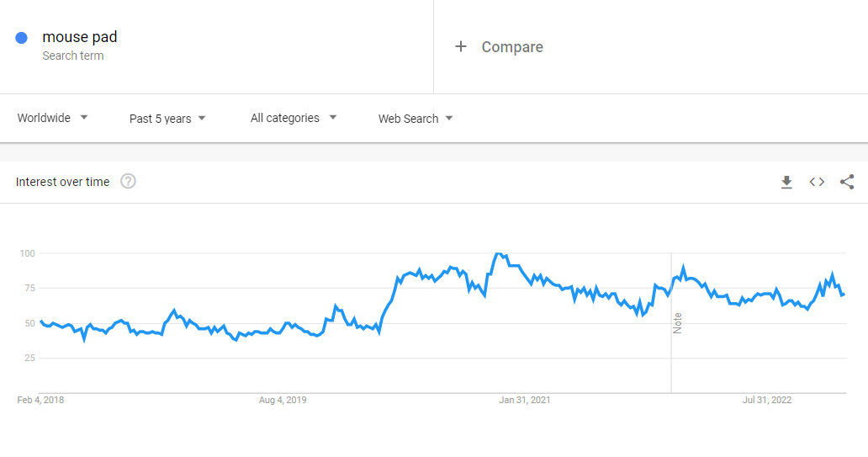Click the Interest over time heading
The image size is (868, 457).
(62, 182)
